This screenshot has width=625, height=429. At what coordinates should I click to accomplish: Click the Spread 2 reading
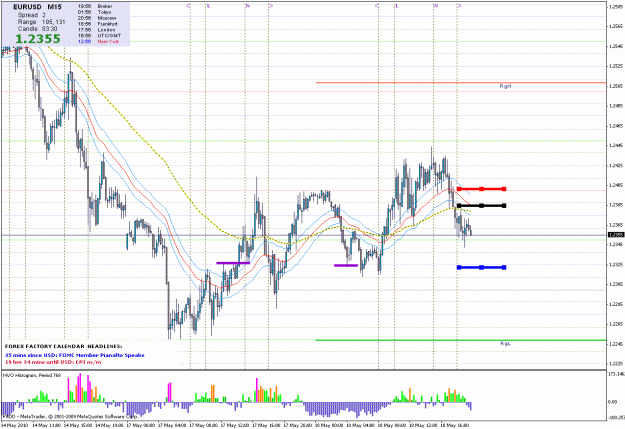pyautogui.click(x=32, y=15)
